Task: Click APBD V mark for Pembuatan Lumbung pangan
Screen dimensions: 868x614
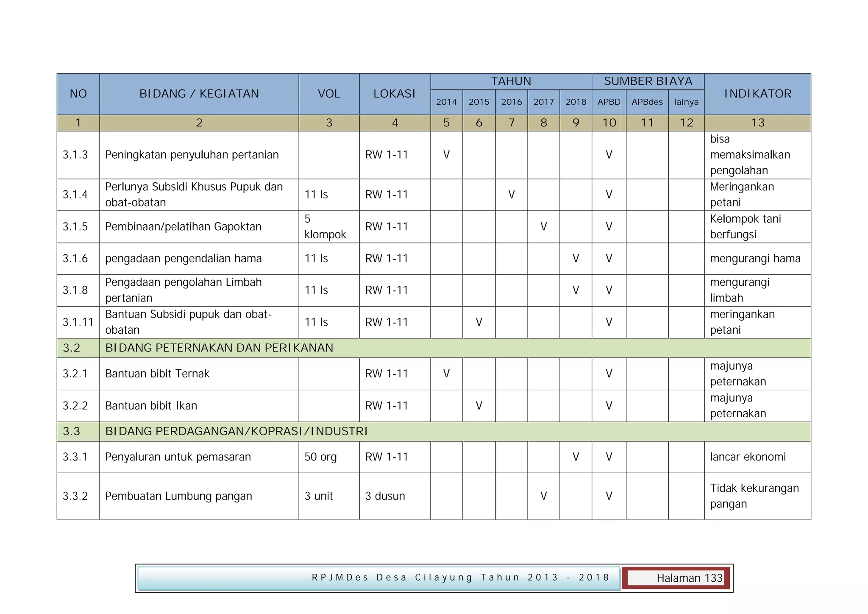Action: tap(609, 496)
